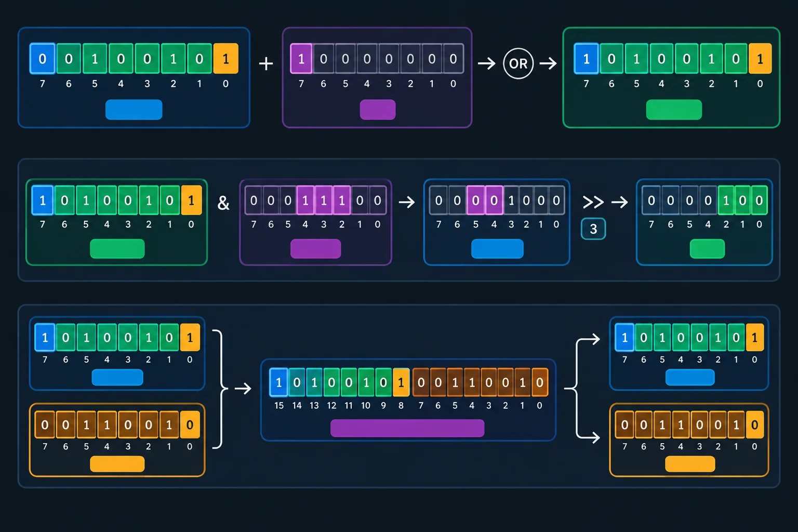Toggle pink bit 4 in the masked 00001000 register
The width and height of the screenshot is (798, 532).
[494, 200]
